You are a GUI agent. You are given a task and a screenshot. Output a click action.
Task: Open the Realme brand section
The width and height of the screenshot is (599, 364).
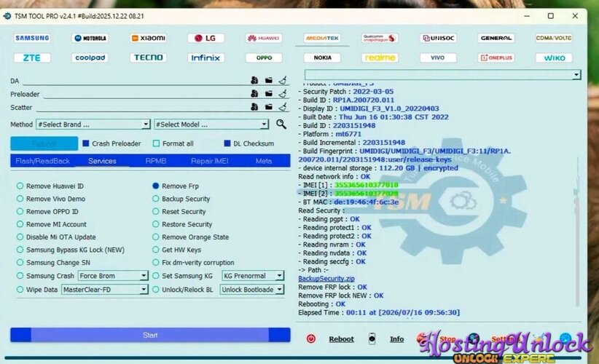380,58
